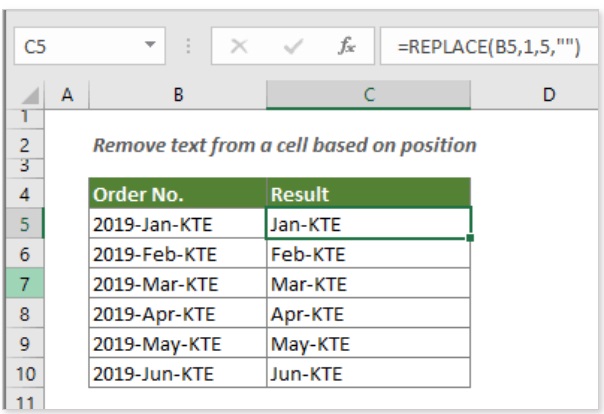Select result cell 'Mar-KTE'
604x414 pixels.
tap(368, 284)
